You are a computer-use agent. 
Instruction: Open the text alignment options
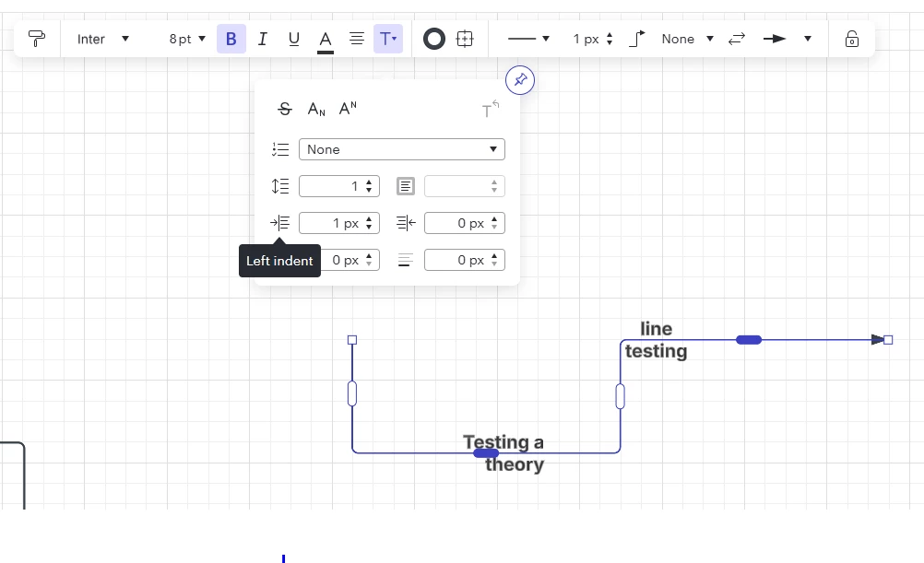coord(357,39)
